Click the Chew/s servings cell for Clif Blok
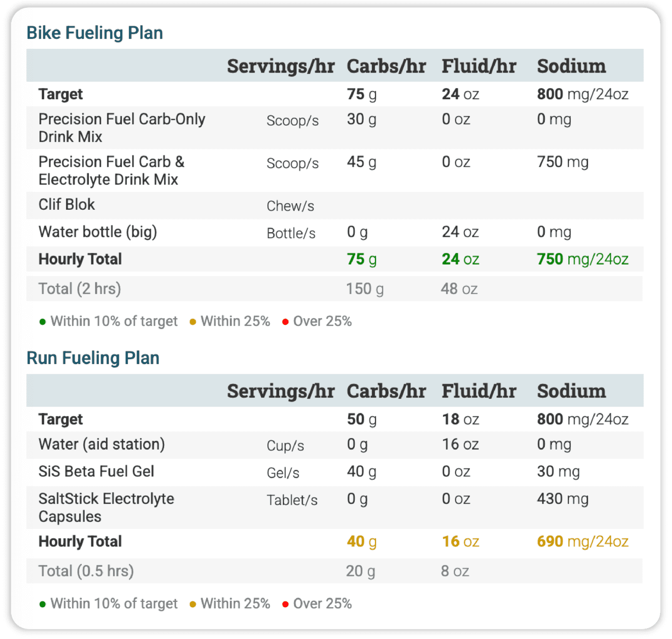 click(291, 206)
